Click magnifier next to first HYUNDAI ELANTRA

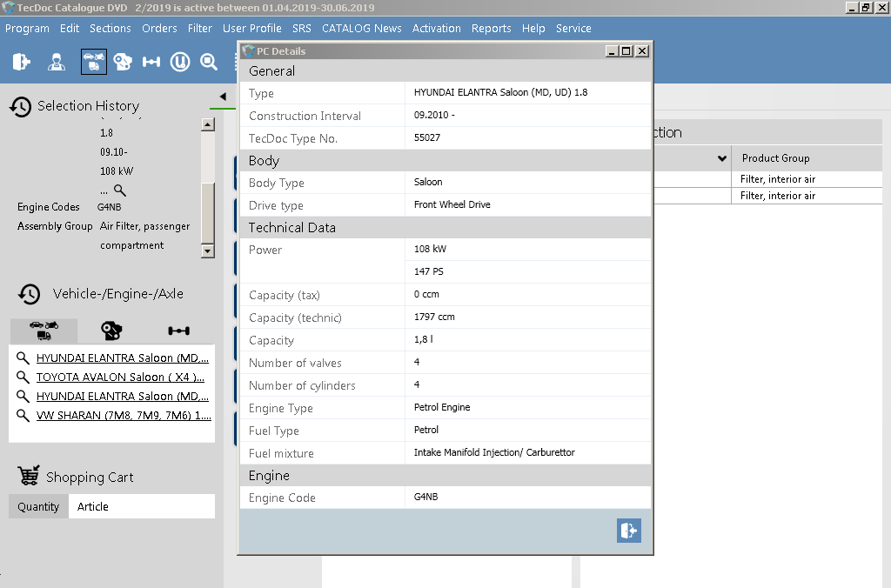click(23, 357)
